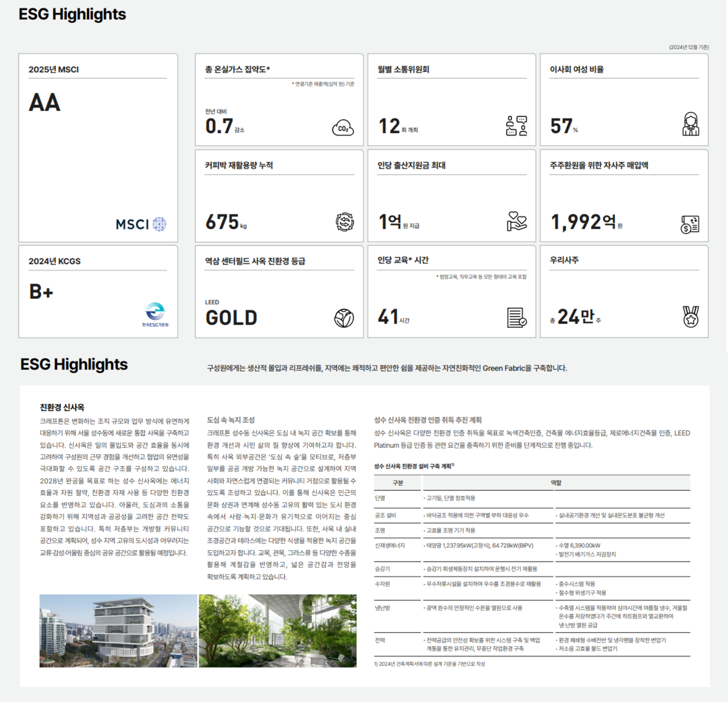Open the new headquarters building exterior photo
Viewport: 728px width, 702px height.
118,631
